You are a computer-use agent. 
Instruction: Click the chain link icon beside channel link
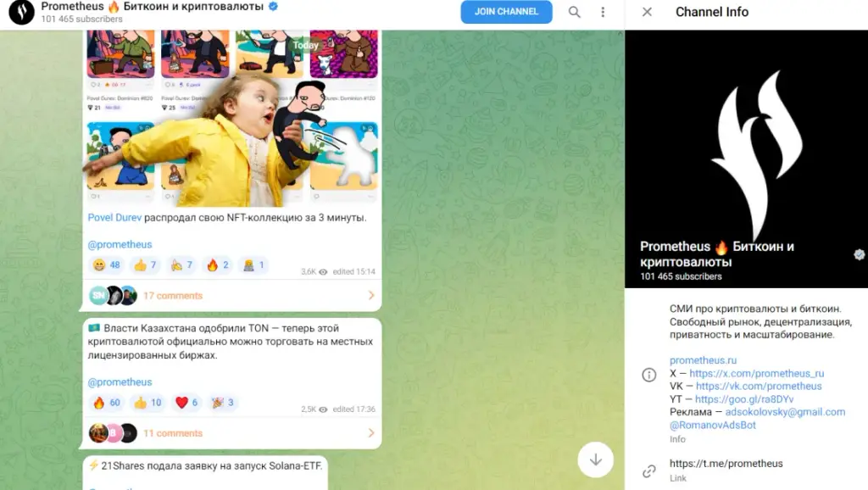(x=648, y=471)
